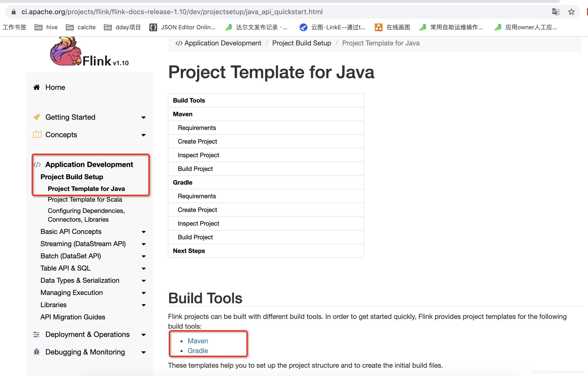This screenshot has height=376, width=588.
Task: Click the Debugging & Monitoring bug icon
Action: click(36, 352)
